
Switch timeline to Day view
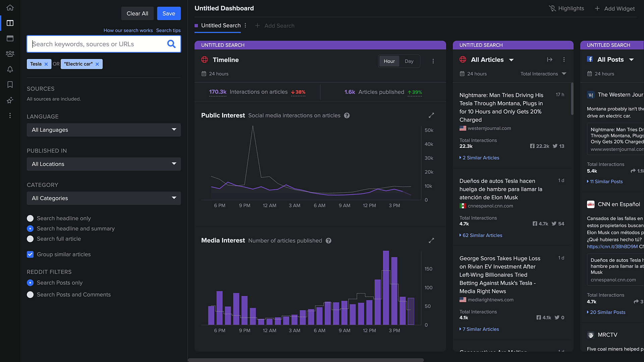pyautogui.click(x=409, y=61)
